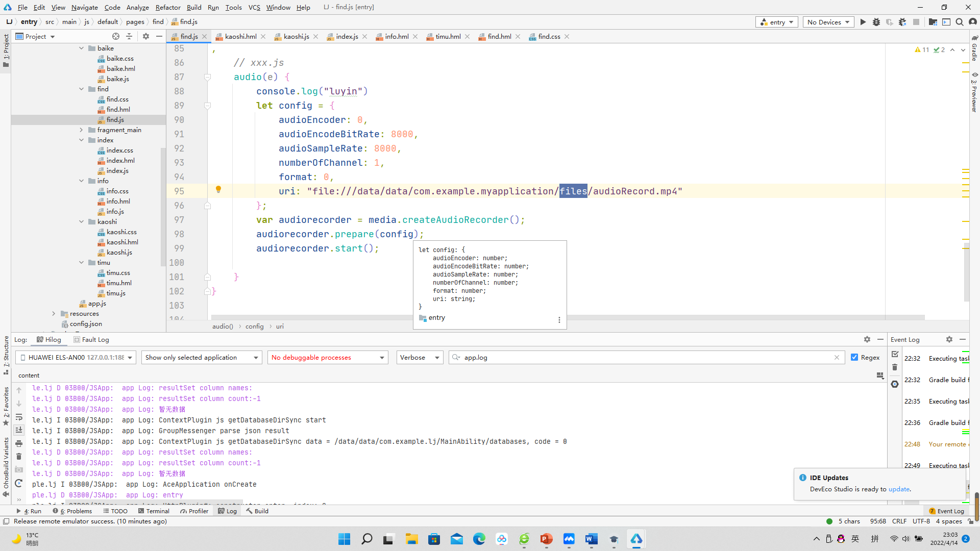Open the project structure folder icon in toolbar

click(933, 22)
